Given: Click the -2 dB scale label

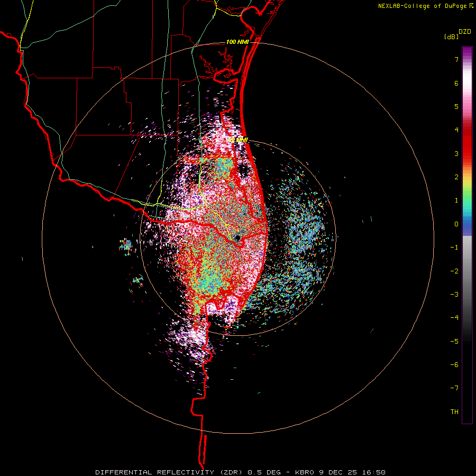Looking at the screenshot, I should pyautogui.click(x=454, y=271).
